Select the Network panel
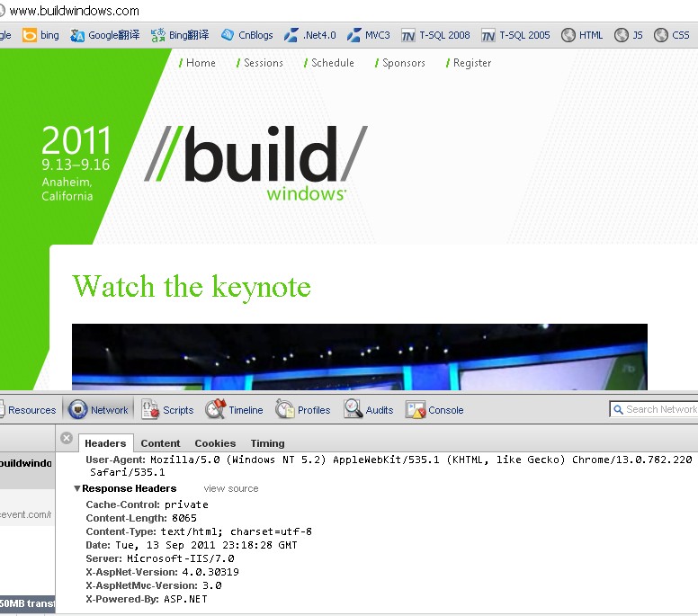The height and width of the screenshot is (616, 698). tap(98, 409)
